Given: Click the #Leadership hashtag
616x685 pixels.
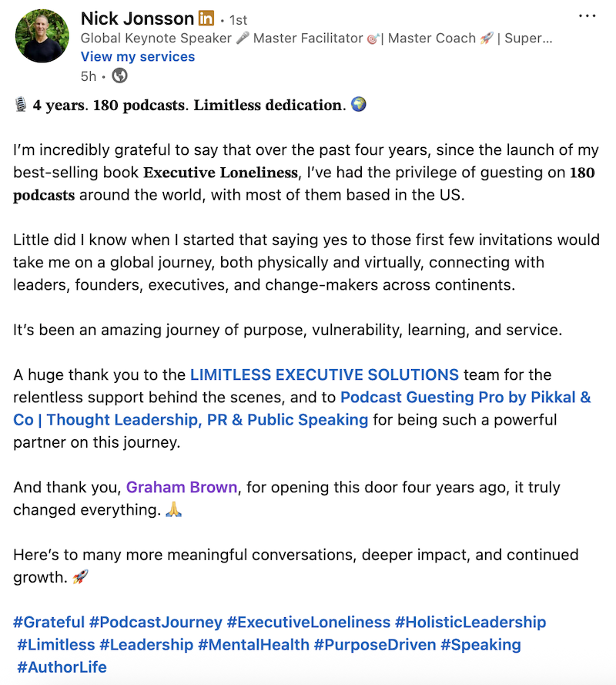Looking at the screenshot, I should [x=146, y=645].
